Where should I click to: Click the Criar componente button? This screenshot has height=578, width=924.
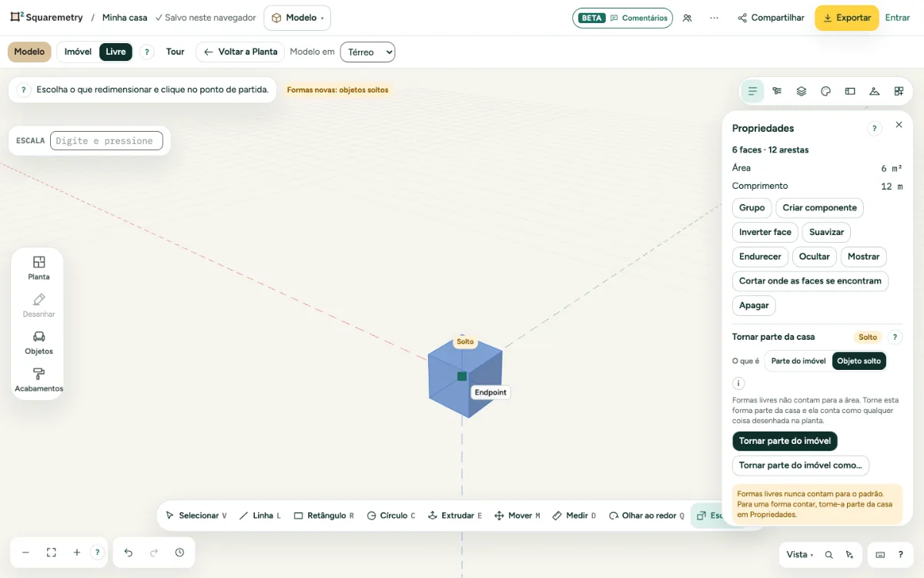pos(819,207)
